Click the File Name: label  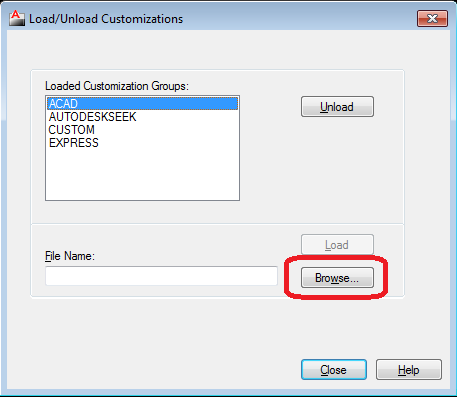pos(70,256)
